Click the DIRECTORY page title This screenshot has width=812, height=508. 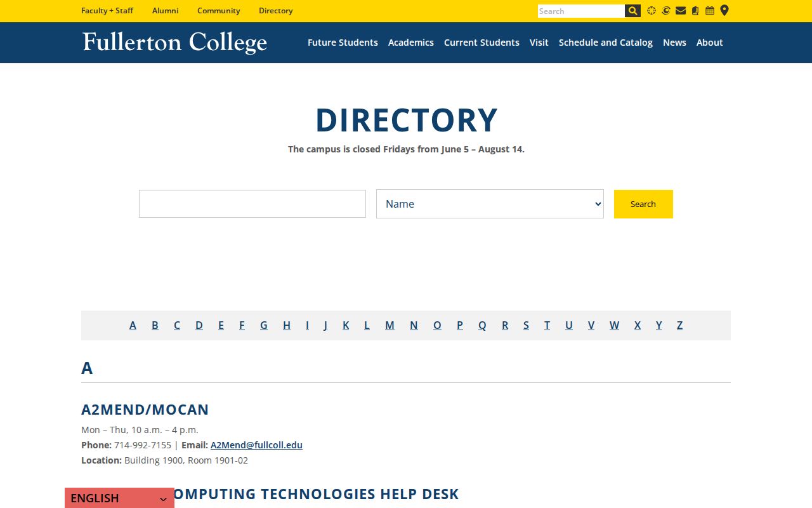(406, 120)
